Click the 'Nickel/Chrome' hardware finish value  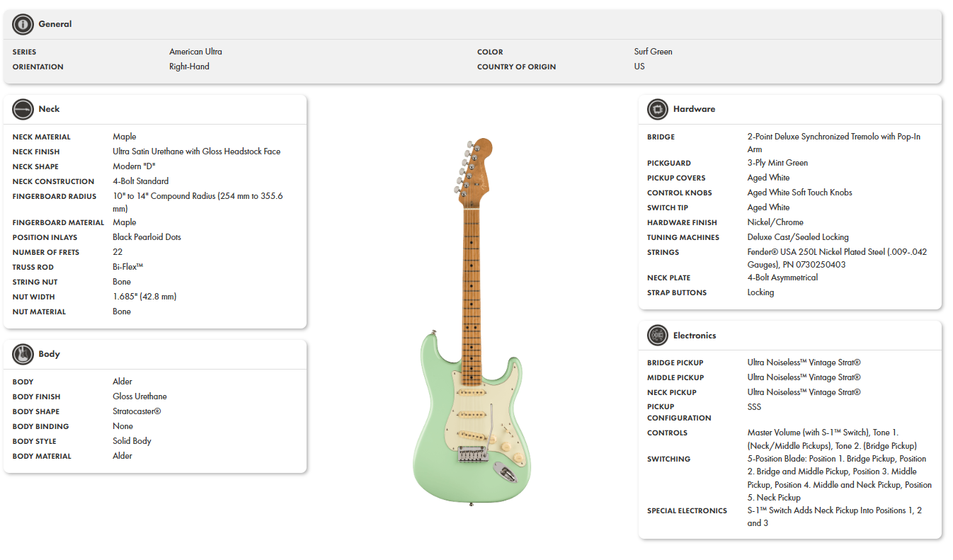point(775,222)
